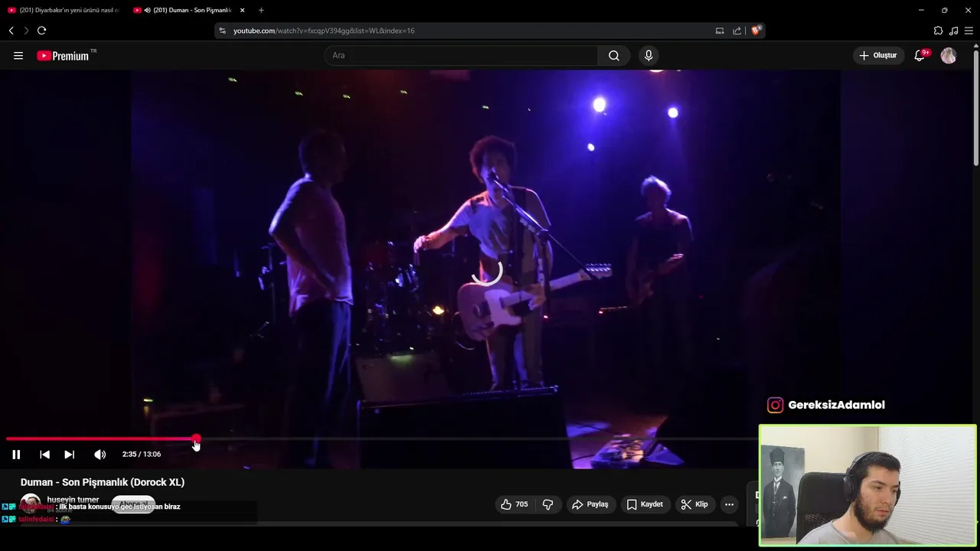This screenshot has height=551, width=980.
Task: Pause the video
Action: pyautogui.click(x=16, y=455)
